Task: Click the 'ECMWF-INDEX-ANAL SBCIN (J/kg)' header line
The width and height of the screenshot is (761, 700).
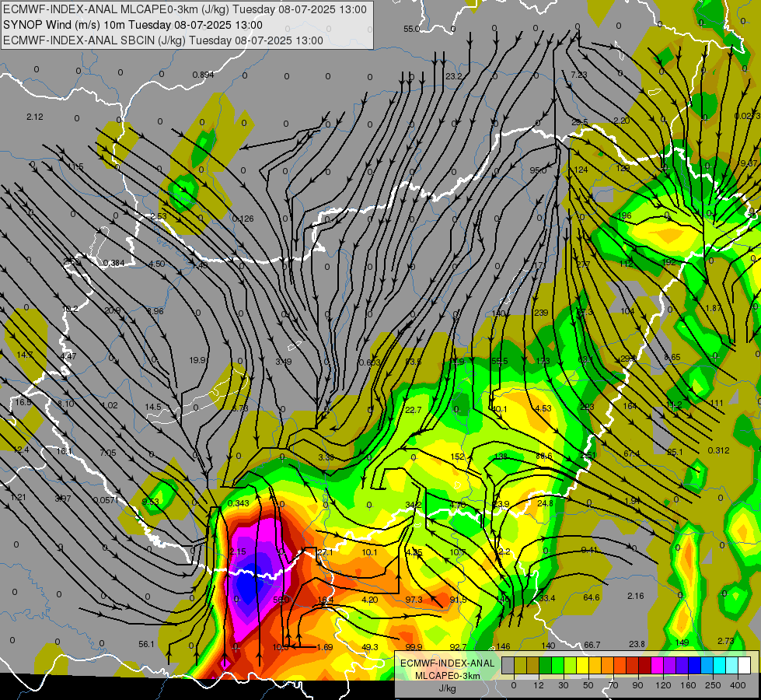Action: click(x=163, y=40)
